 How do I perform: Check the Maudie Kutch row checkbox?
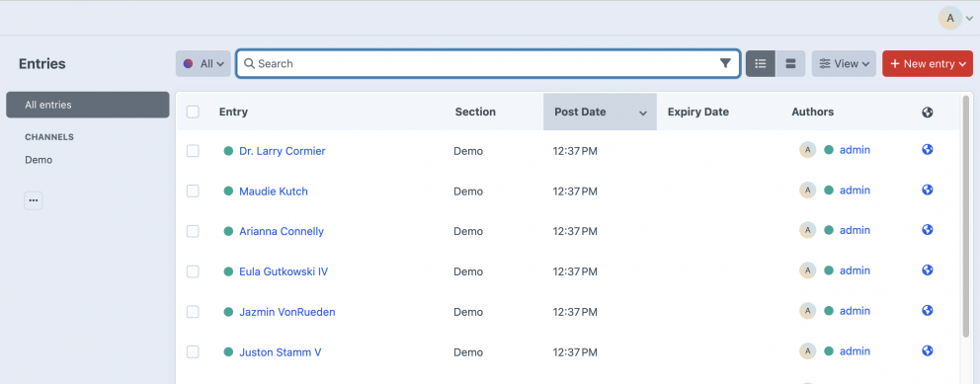pyautogui.click(x=193, y=192)
